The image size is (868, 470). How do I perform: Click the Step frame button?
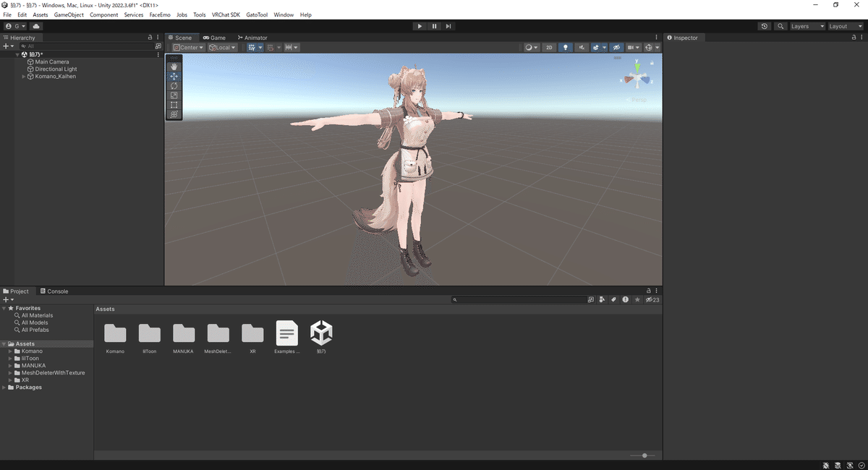pyautogui.click(x=448, y=26)
